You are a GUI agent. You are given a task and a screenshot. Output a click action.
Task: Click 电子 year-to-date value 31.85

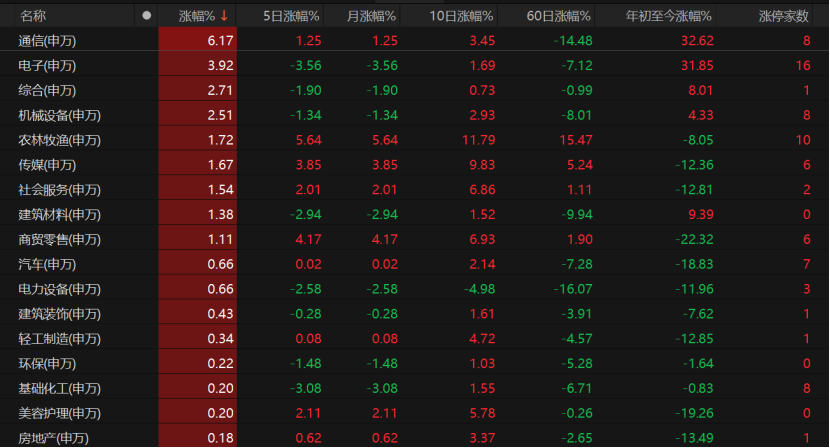(x=697, y=66)
